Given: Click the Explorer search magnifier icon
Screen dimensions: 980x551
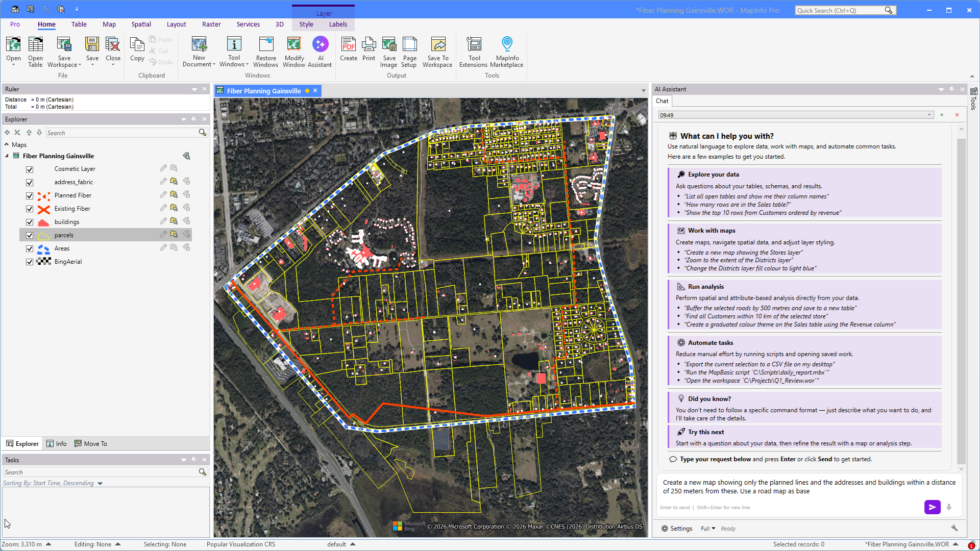Looking at the screenshot, I should [x=203, y=133].
